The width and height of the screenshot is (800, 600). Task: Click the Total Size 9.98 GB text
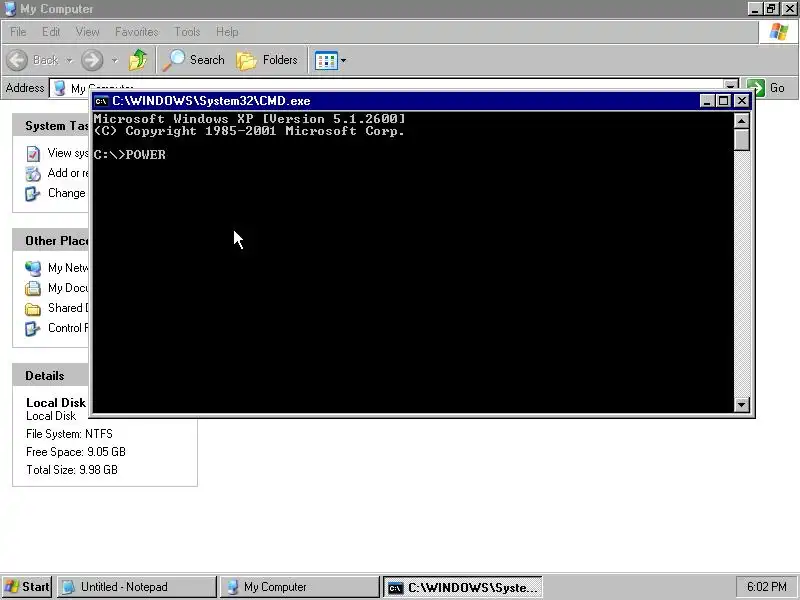(x=72, y=470)
